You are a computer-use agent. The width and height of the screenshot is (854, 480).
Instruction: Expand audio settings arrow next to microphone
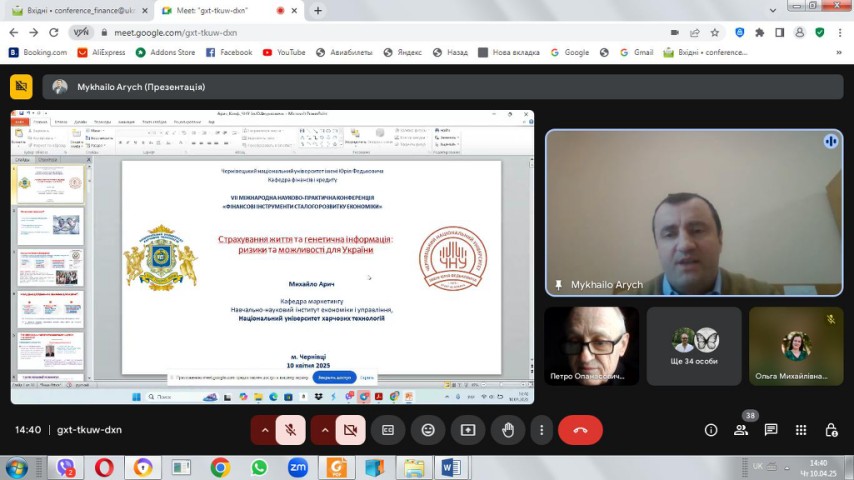coord(265,430)
